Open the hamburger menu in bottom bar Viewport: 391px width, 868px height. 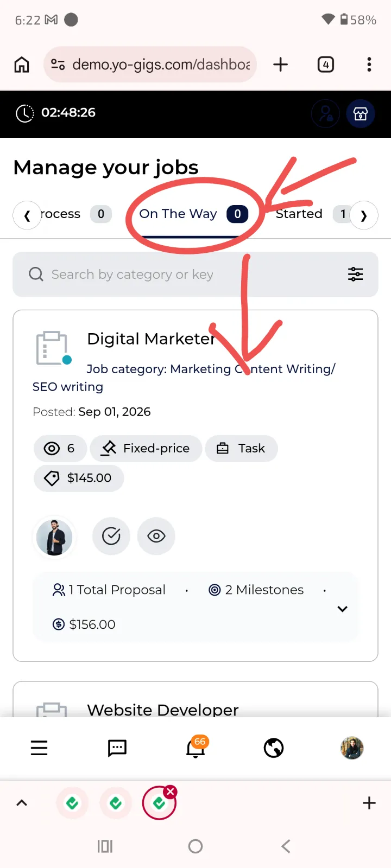39,748
